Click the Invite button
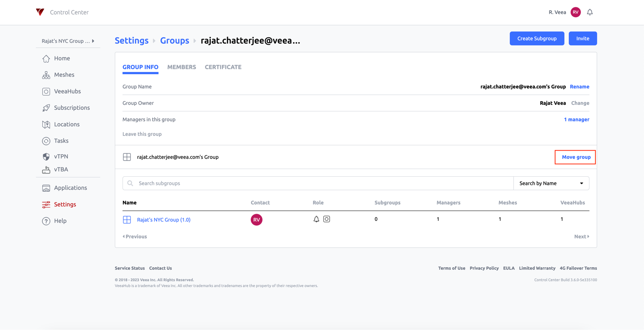 (x=583, y=38)
